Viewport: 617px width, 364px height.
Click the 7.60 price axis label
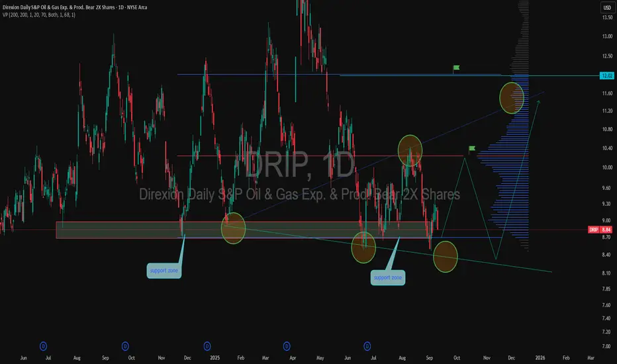(x=607, y=305)
